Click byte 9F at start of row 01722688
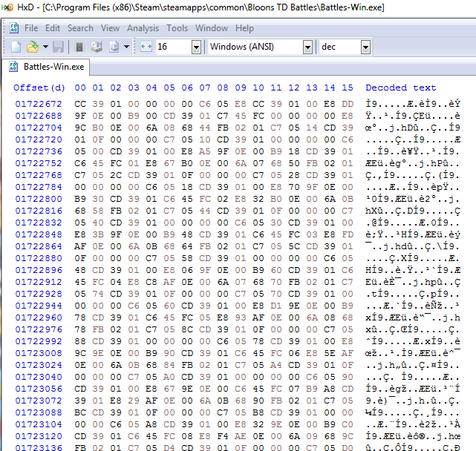 [80, 116]
